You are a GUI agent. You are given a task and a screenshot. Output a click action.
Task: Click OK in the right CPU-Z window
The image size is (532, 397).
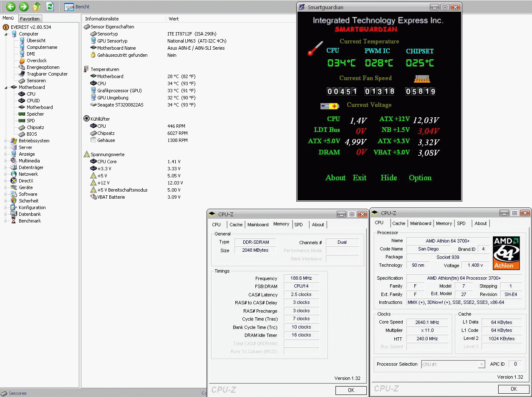(x=514, y=389)
